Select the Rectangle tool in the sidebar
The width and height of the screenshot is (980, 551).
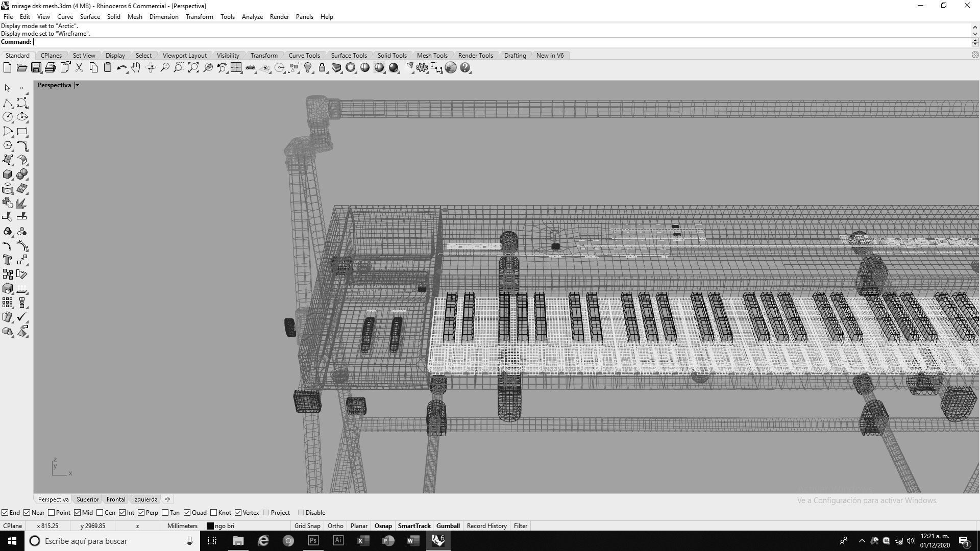pos(22,131)
